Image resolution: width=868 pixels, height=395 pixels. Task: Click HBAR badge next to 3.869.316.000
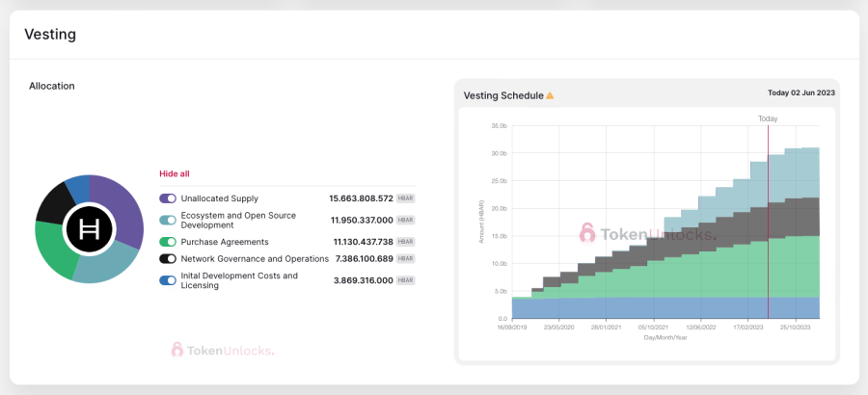click(x=405, y=280)
